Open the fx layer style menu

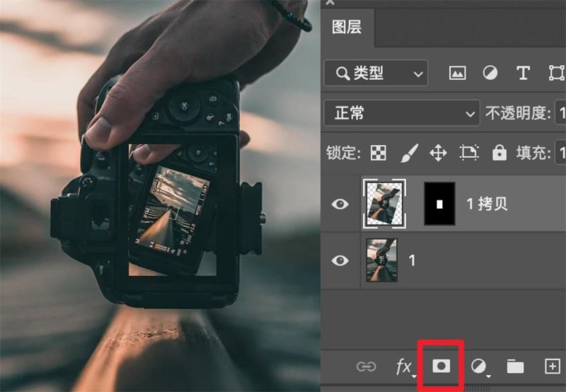404,366
